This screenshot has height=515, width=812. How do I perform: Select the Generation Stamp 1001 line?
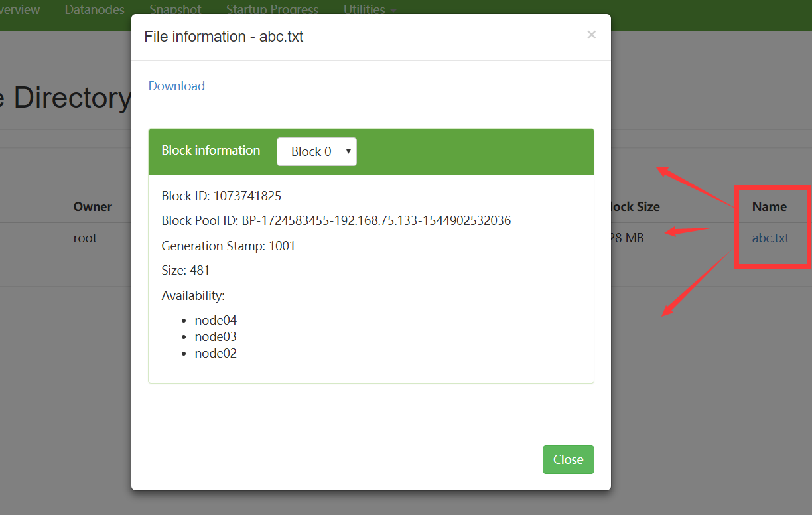coord(228,246)
